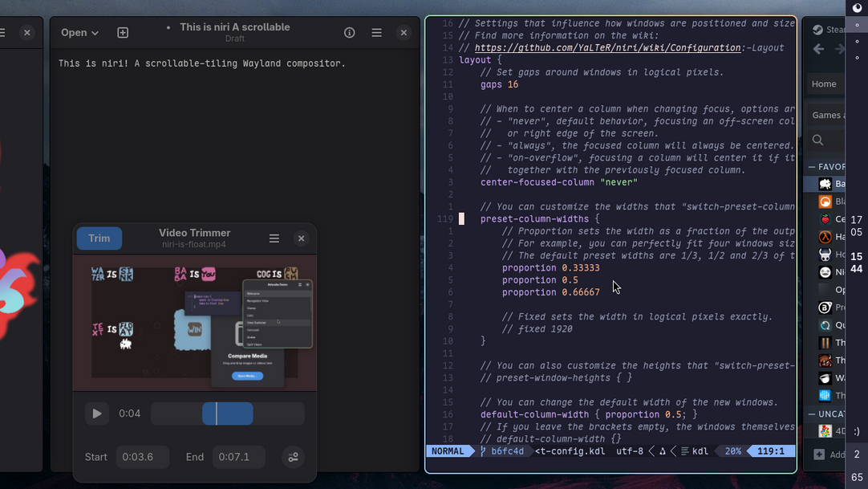868x489 pixels.
Task: Create a new document with plus icon
Action: 123,33
